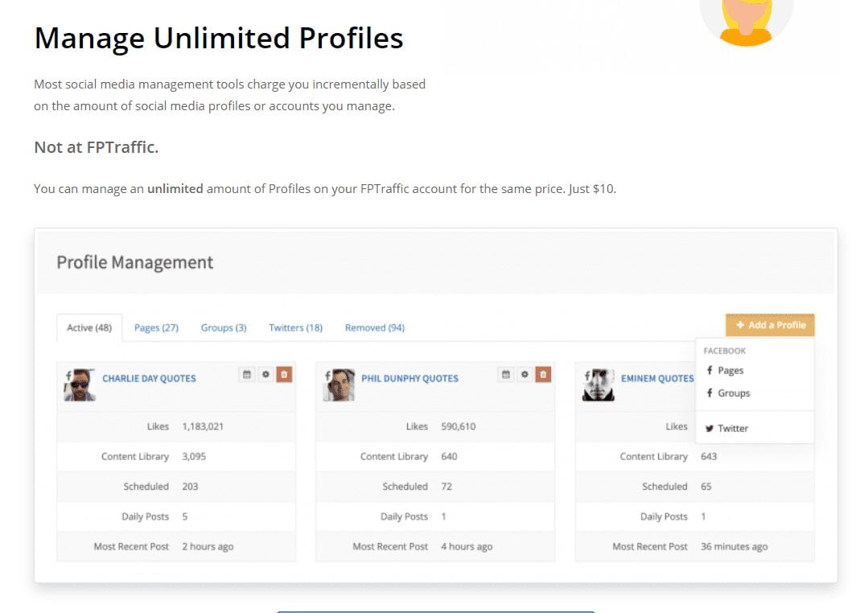868x613 pixels.
Task: Open calendar icon on Phil Dunphy Quotes card
Action: point(506,374)
